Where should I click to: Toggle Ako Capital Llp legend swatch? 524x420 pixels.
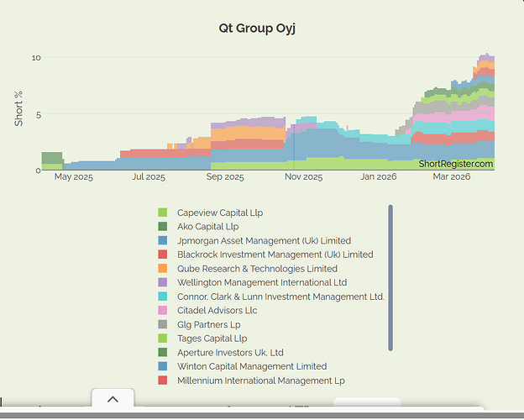pyautogui.click(x=162, y=227)
